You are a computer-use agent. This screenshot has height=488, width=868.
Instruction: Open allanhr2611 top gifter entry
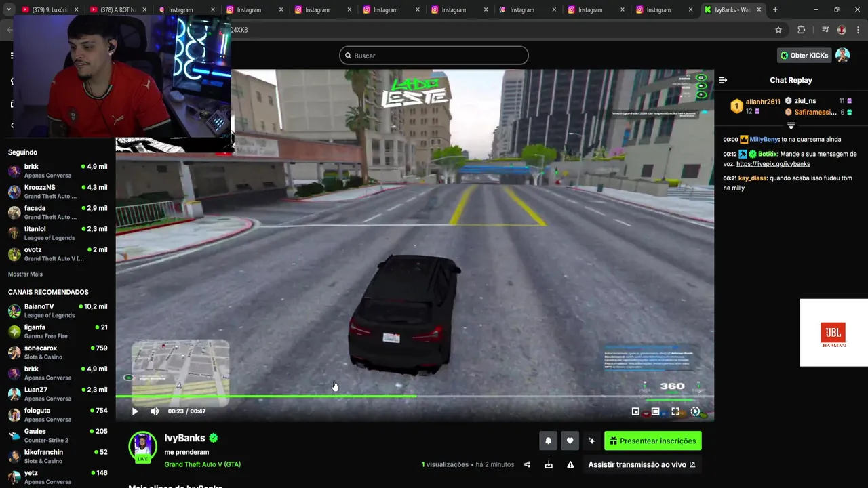click(755, 106)
